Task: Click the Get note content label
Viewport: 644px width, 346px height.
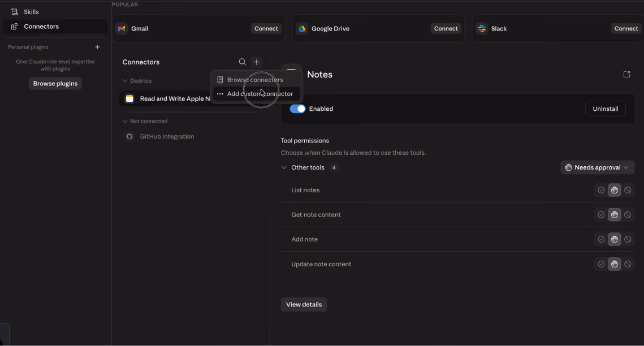Action: tap(316, 215)
